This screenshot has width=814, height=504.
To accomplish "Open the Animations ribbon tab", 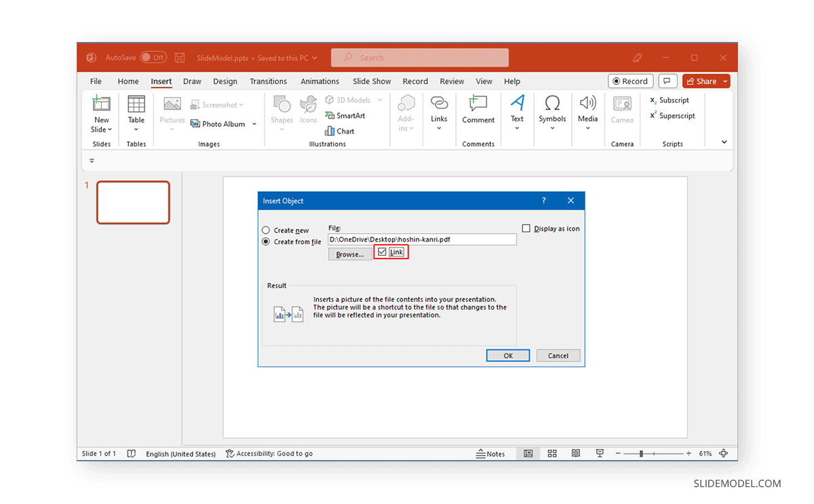I will pyautogui.click(x=319, y=81).
